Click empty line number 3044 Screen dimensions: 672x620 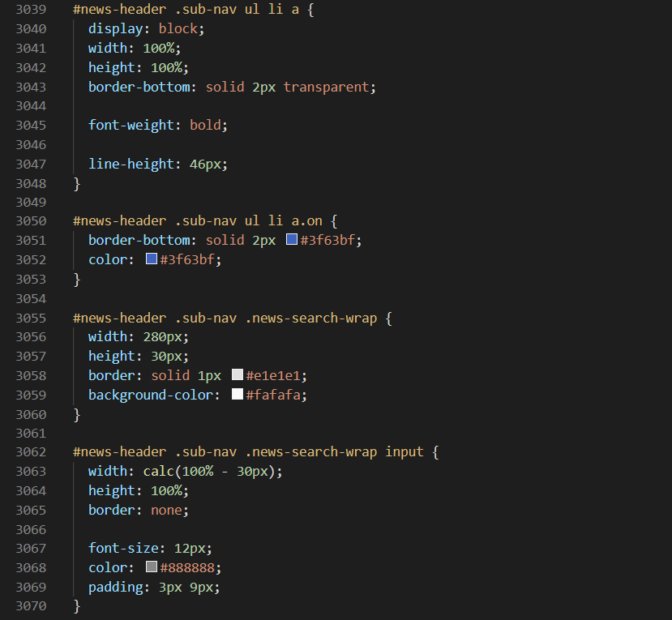[x=31, y=106]
